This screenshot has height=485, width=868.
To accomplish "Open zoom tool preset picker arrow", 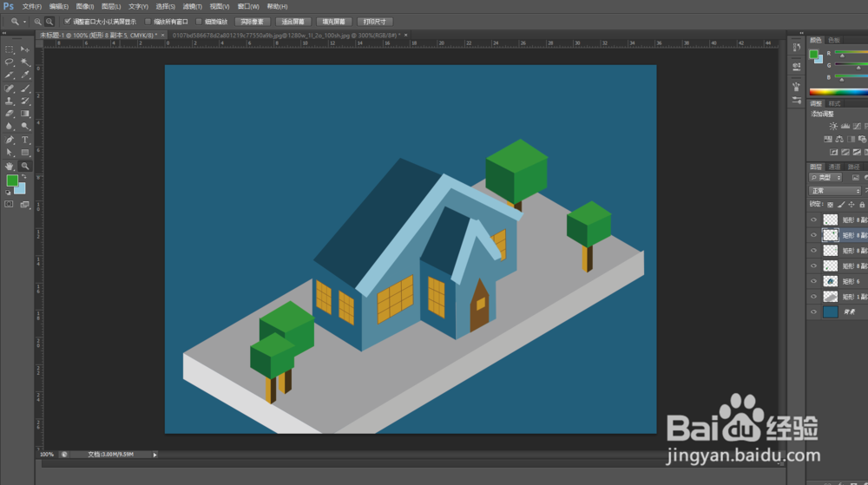I will pos(24,22).
